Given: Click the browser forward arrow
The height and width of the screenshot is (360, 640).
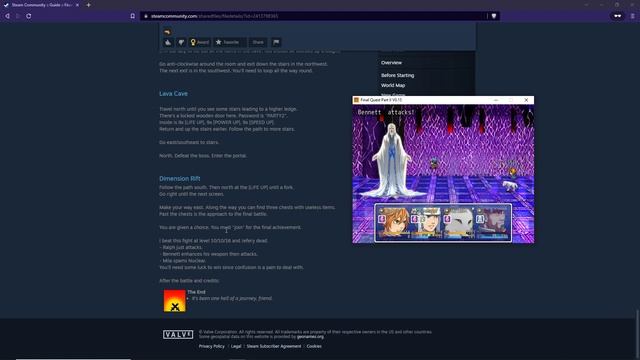Looking at the screenshot, I should (x=18, y=16).
